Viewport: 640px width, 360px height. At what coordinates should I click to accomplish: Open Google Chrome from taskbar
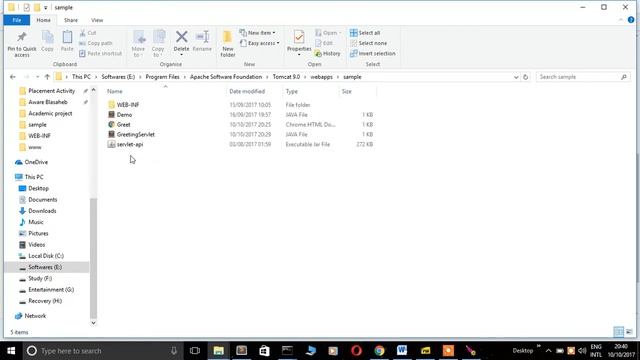tap(379, 351)
